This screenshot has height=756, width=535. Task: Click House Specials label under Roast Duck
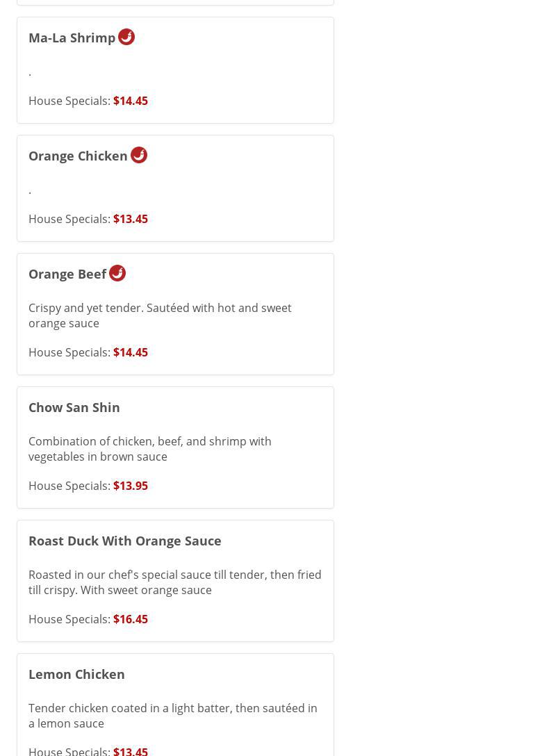(69, 619)
